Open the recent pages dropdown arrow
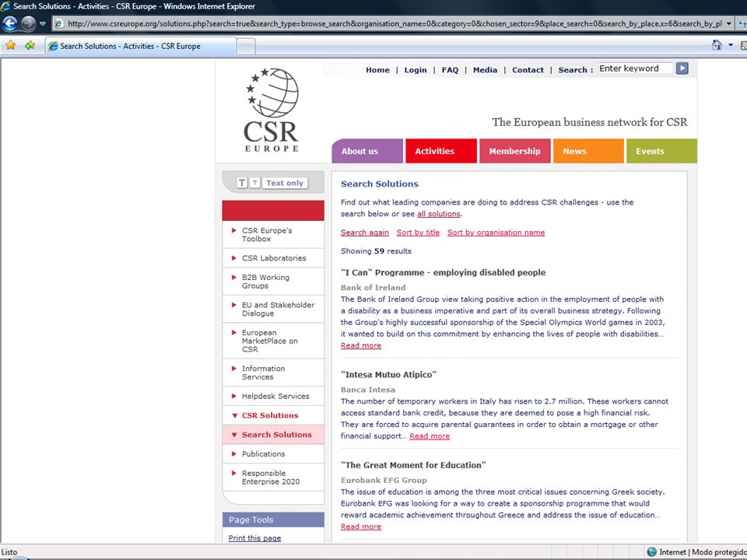The height and width of the screenshot is (560, 747). pyautogui.click(x=42, y=23)
